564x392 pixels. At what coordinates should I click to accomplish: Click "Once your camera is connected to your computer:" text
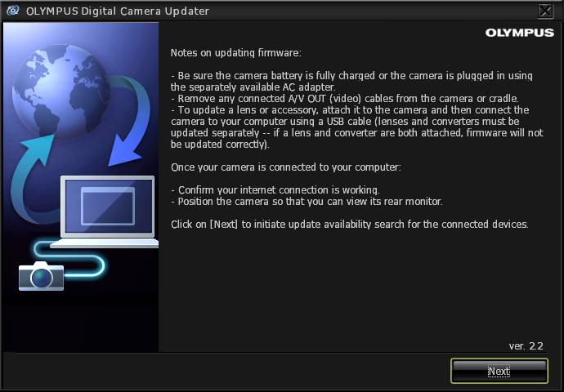(x=285, y=167)
